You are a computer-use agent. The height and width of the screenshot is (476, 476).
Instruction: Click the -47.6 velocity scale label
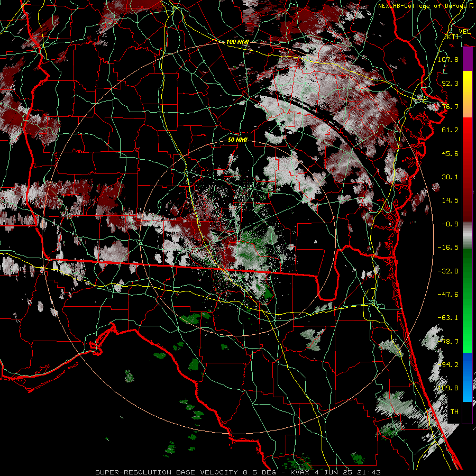(448, 295)
